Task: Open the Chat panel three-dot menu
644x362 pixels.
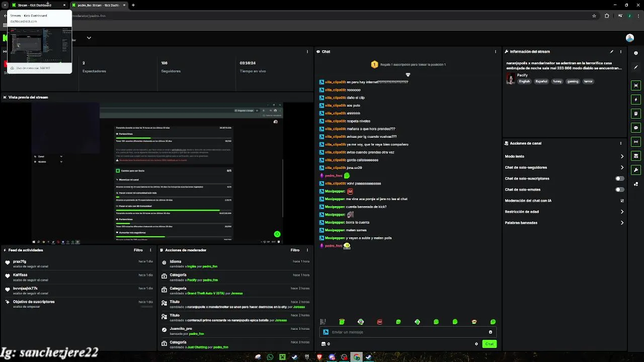Action: click(496, 51)
